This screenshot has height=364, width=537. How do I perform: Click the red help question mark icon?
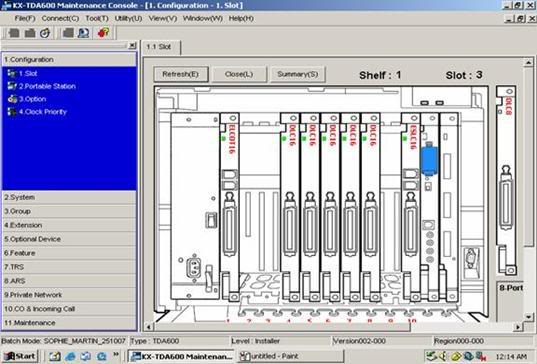pos(103,33)
